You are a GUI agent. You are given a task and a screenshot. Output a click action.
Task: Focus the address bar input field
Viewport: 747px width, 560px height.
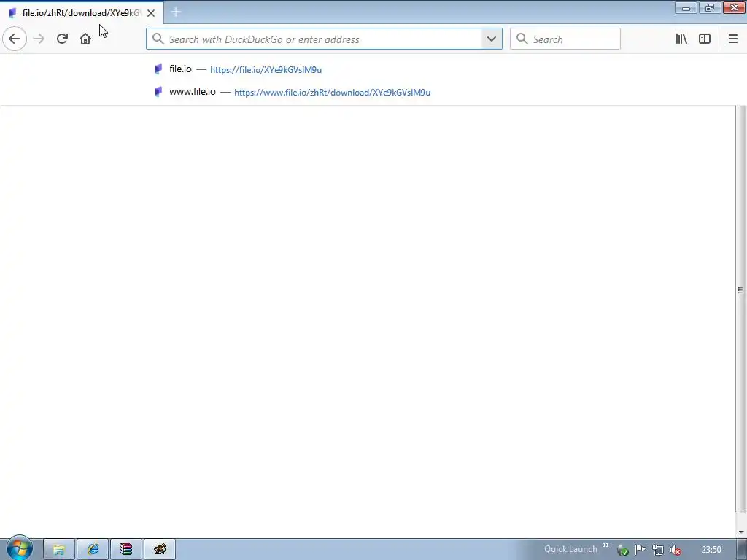pyautogui.click(x=324, y=39)
